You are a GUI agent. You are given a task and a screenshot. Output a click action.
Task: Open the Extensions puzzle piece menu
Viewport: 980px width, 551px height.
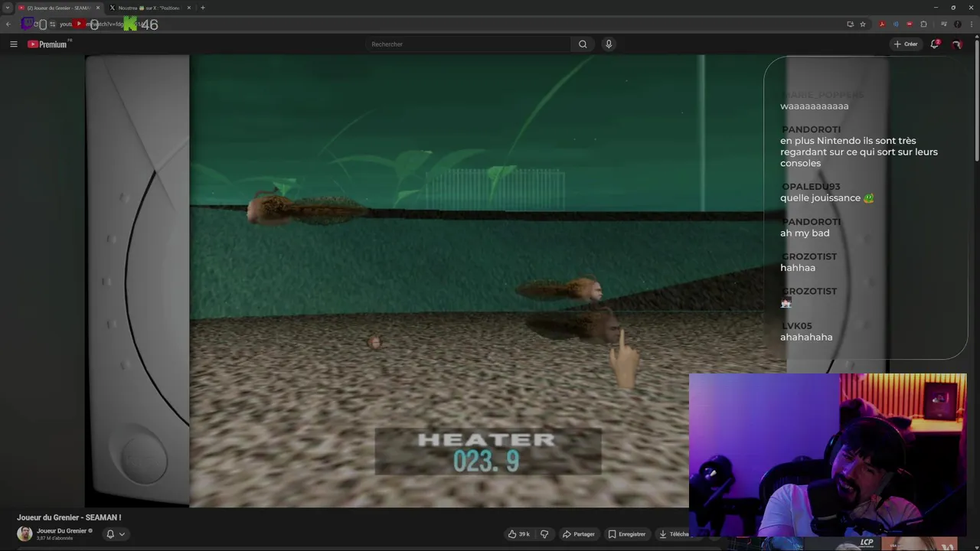(x=923, y=24)
